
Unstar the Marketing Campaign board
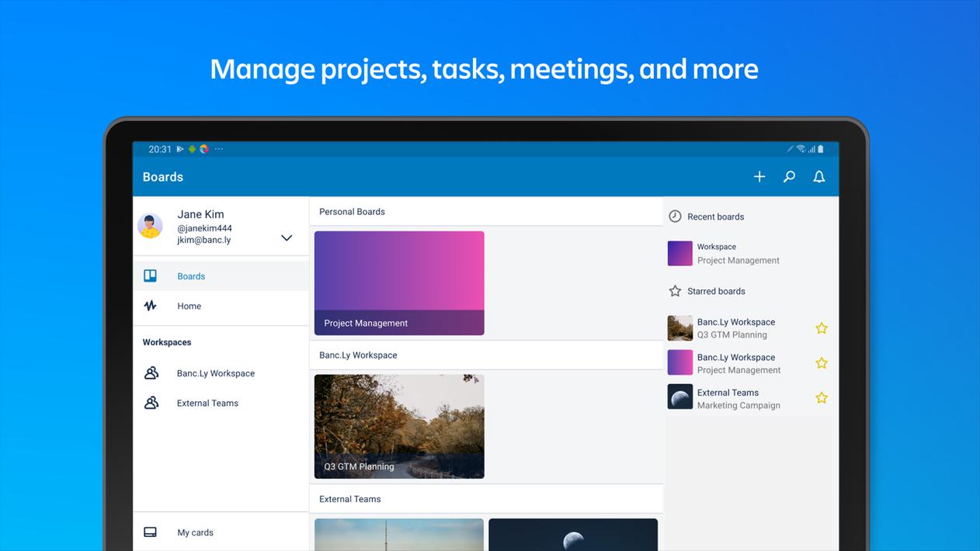click(x=822, y=398)
